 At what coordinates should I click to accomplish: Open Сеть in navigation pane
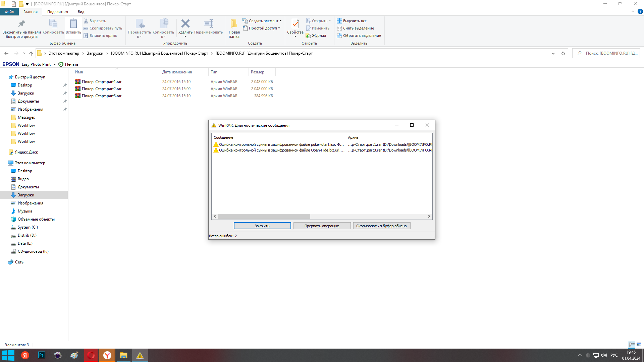tap(19, 262)
